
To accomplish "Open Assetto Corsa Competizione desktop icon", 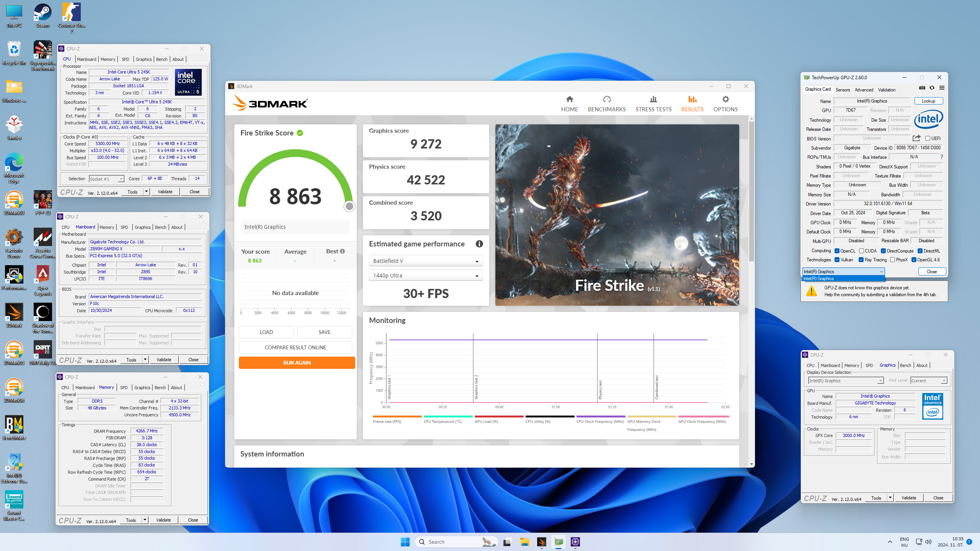I will (x=42, y=243).
